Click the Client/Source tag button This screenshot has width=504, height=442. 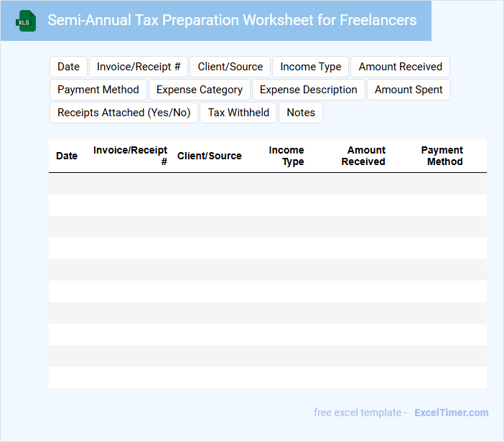[x=230, y=67]
